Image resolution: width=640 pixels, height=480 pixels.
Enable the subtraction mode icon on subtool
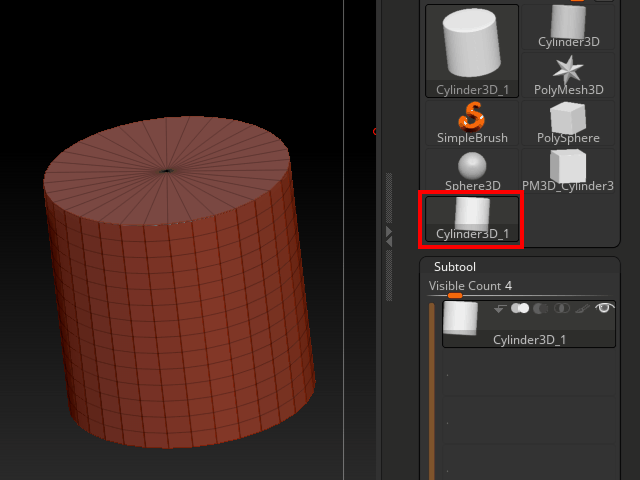pos(541,309)
